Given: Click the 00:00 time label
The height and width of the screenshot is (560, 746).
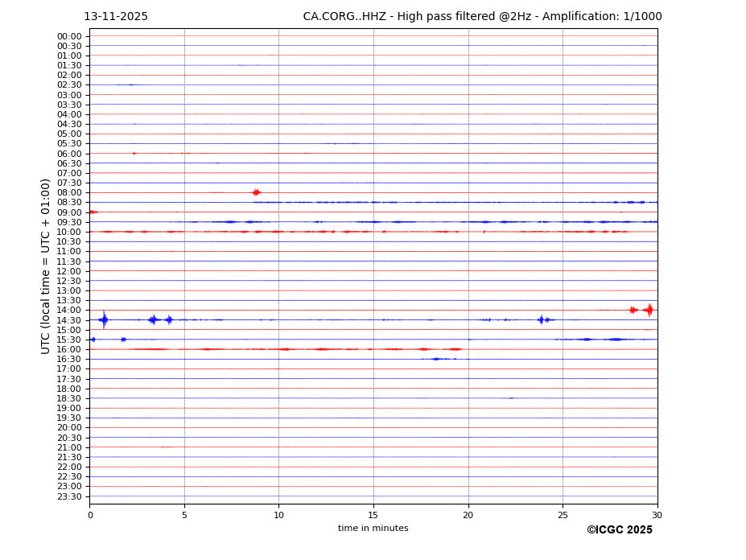Looking at the screenshot, I should click(69, 36).
